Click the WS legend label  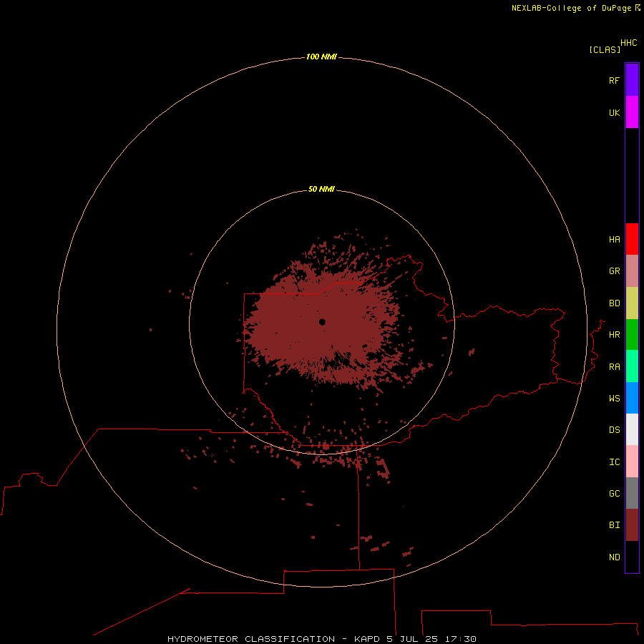click(x=614, y=398)
